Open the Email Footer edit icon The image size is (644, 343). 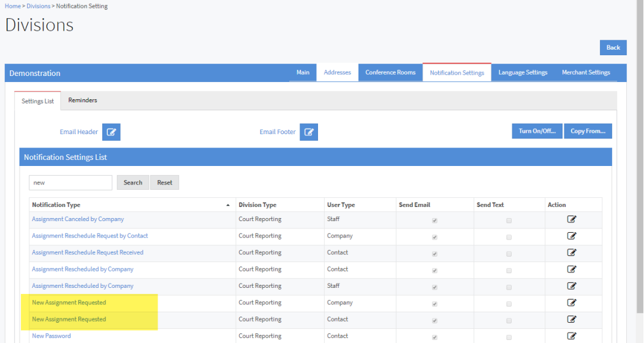coord(309,132)
